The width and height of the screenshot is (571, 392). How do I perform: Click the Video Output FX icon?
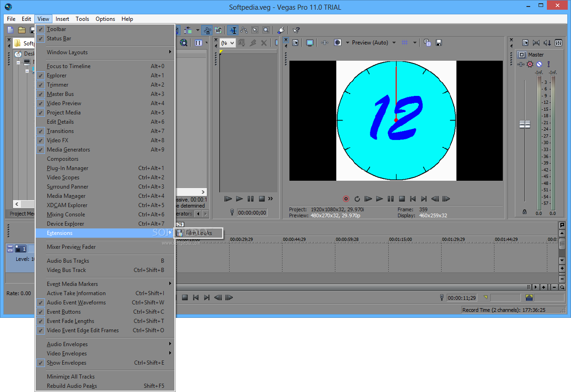click(325, 43)
